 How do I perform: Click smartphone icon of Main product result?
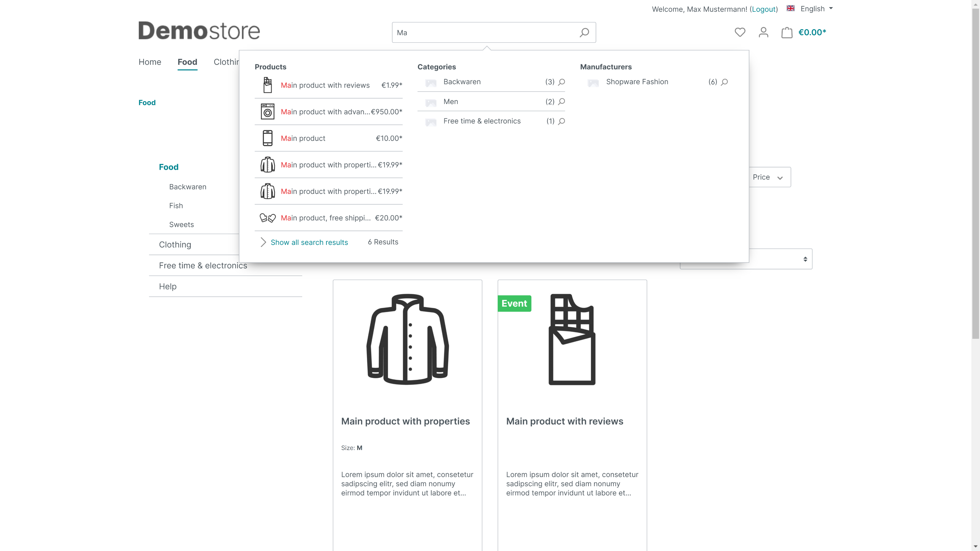pos(268,138)
